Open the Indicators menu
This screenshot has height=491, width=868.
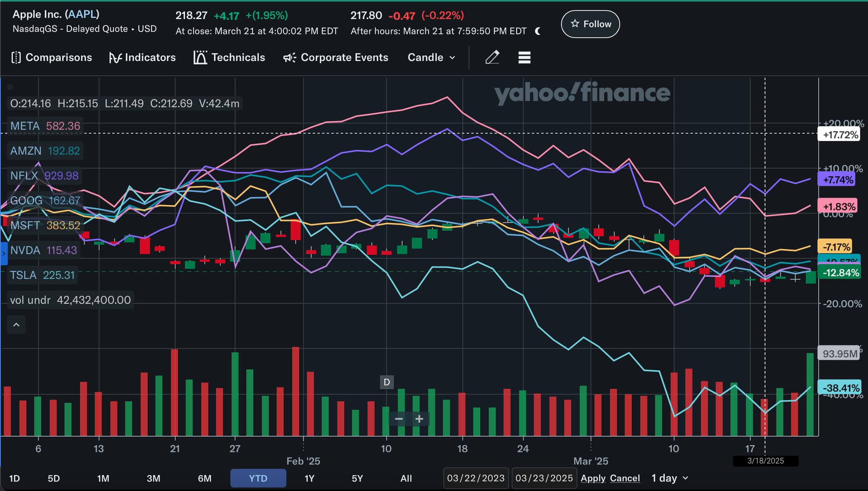click(142, 57)
